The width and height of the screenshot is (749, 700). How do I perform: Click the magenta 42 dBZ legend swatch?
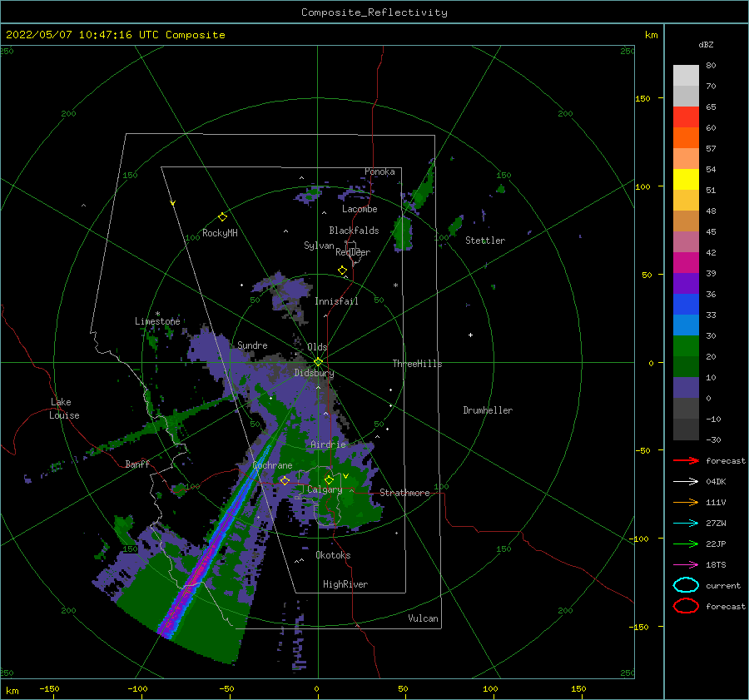point(686,263)
